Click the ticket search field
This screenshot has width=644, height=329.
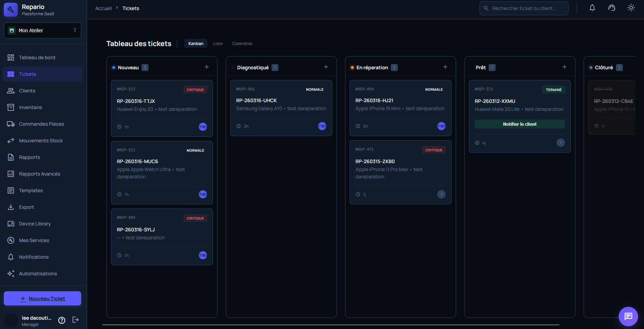coord(524,8)
